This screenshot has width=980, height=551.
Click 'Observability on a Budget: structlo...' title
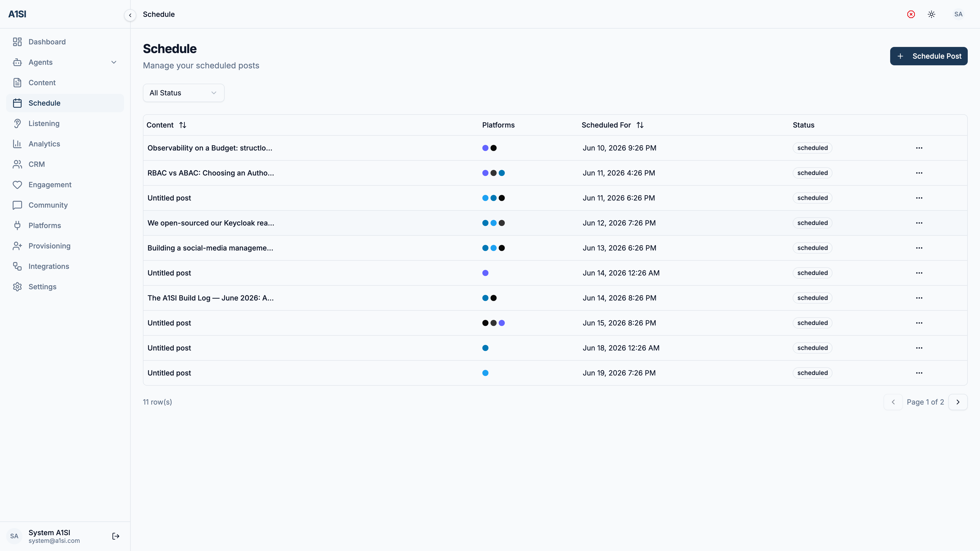pos(210,148)
